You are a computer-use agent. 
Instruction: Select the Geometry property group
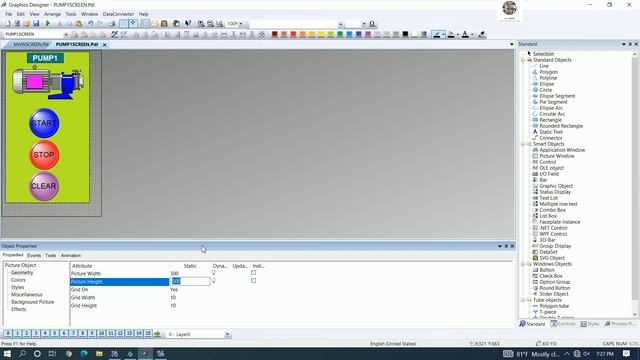[x=22, y=273]
